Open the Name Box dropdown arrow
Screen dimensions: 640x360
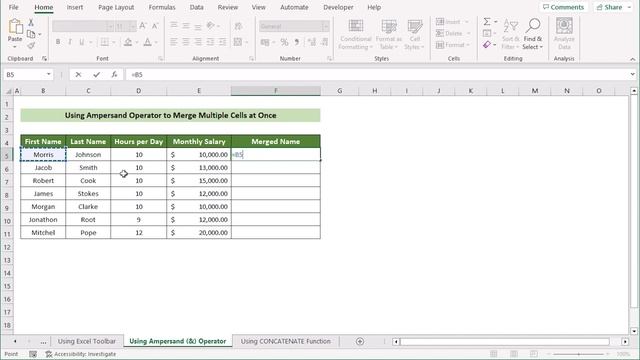(49, 74)
